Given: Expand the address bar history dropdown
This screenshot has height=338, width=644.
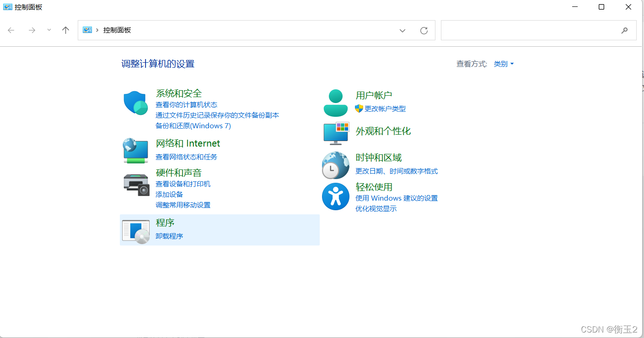Looking at the screenshot, I should pyautogui.click(x=402, y=31).
